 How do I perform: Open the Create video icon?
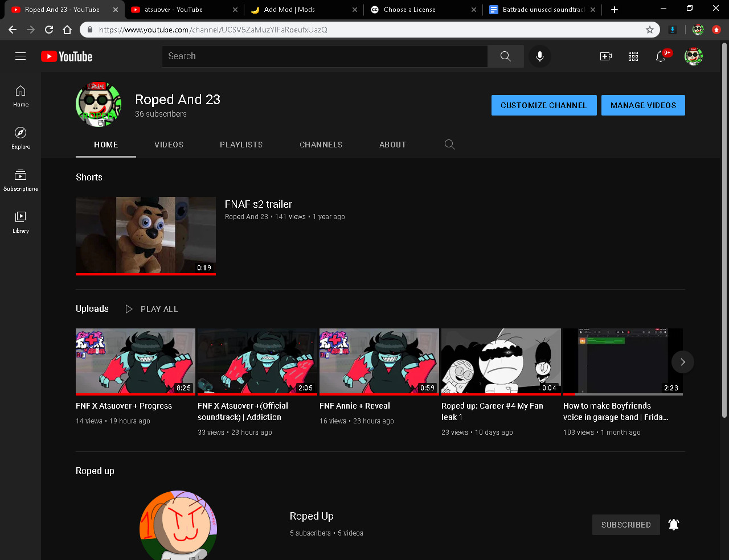coord(605,56)
